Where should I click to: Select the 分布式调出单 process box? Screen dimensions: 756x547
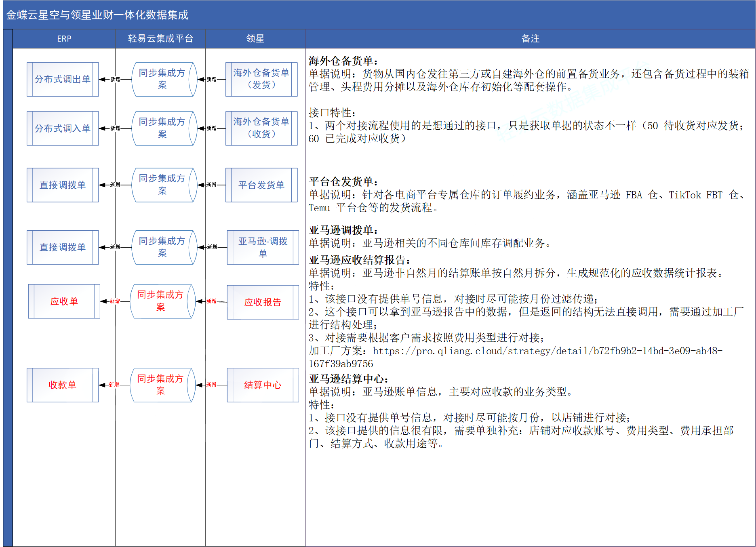[x=63, y=79]
